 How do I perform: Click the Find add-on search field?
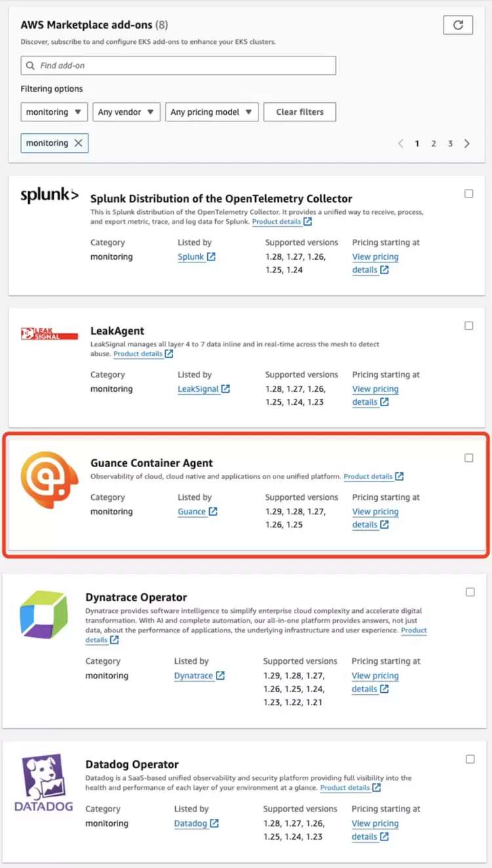(x=178, y=66)
